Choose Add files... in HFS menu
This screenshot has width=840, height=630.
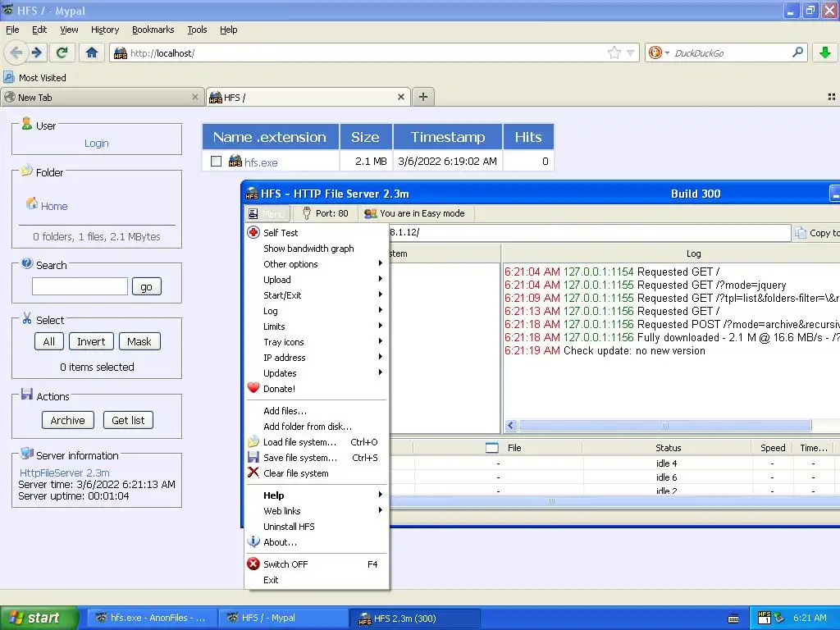tap(316, 411)
